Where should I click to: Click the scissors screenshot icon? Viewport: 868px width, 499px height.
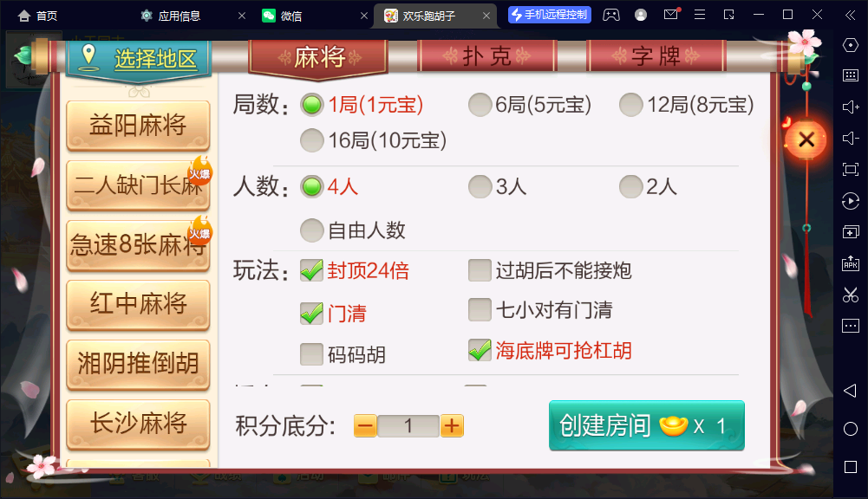(851, 295)
